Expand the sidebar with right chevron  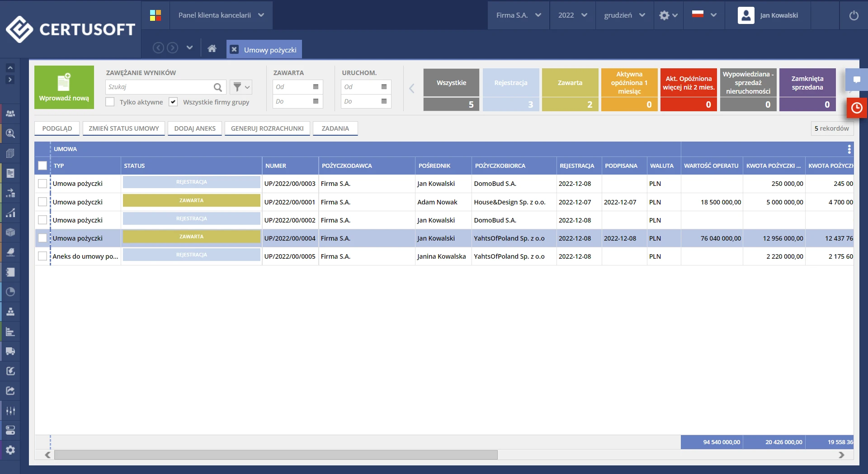pyautogui.click(x=10, y=80)
